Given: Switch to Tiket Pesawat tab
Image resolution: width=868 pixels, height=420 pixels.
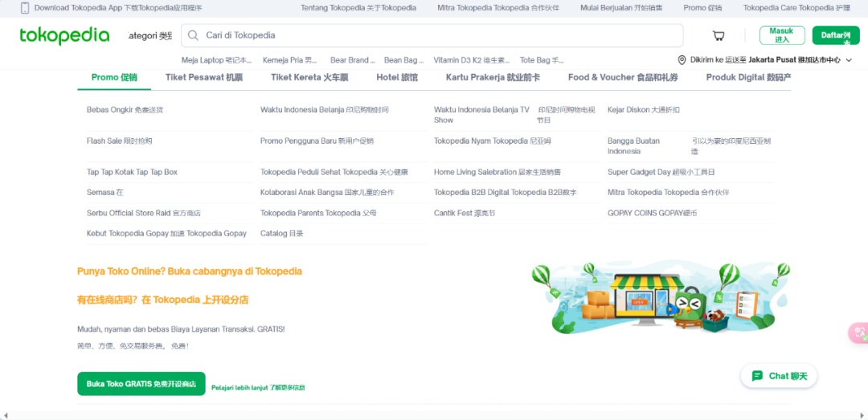Looking at the screenshot, I should click(x=203, y=77).
